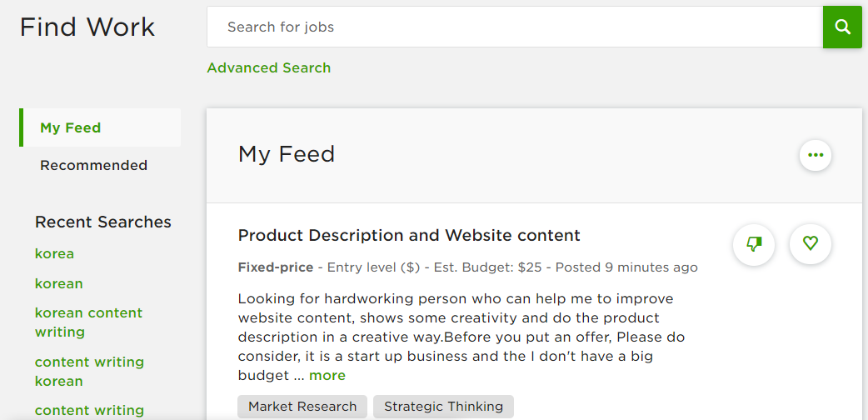The height and width of the screenshot is (420, 868).
Task: Open recent search "korean content writing"
Action: [88, 322]
